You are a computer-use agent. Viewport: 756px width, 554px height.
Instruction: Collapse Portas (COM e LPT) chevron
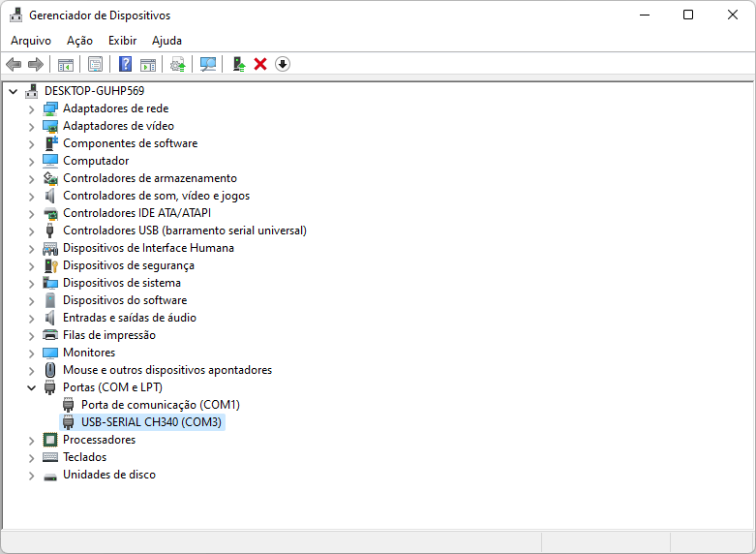point(31,387)
